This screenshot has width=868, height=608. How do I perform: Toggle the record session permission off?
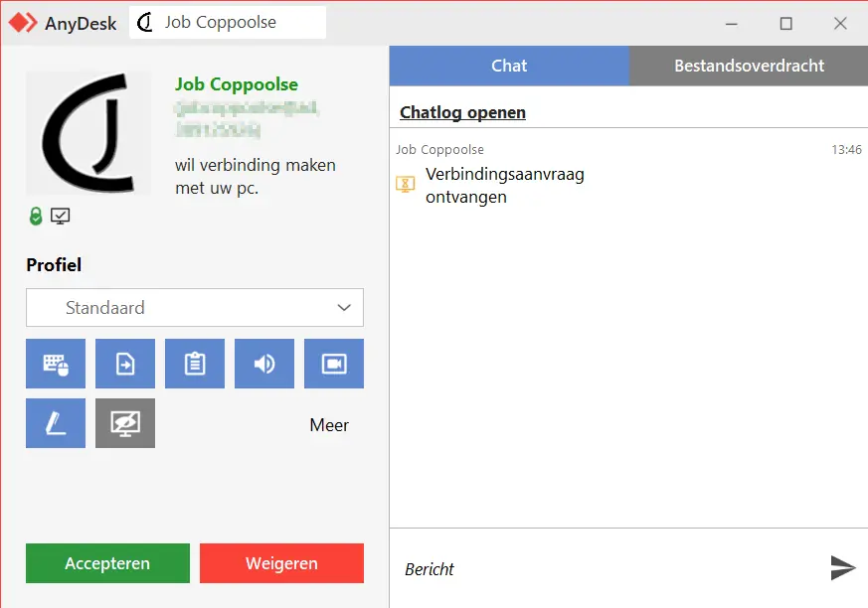click(333, 363)
